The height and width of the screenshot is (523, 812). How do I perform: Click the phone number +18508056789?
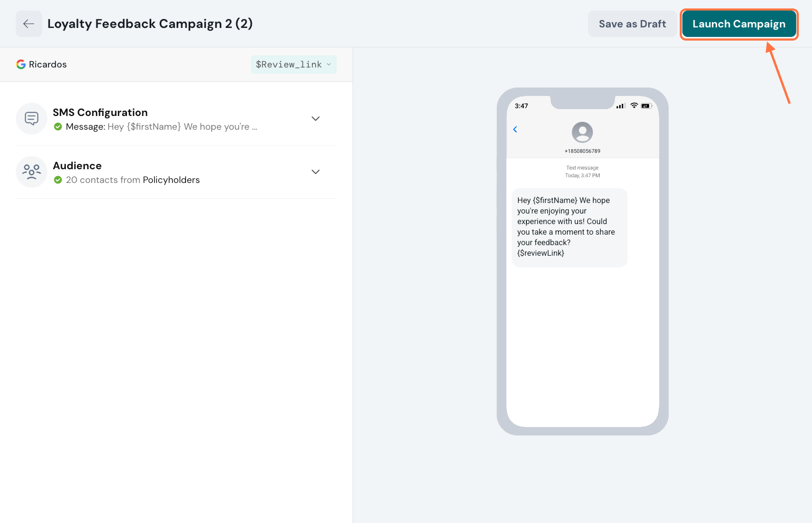click(x=582, y=151)
